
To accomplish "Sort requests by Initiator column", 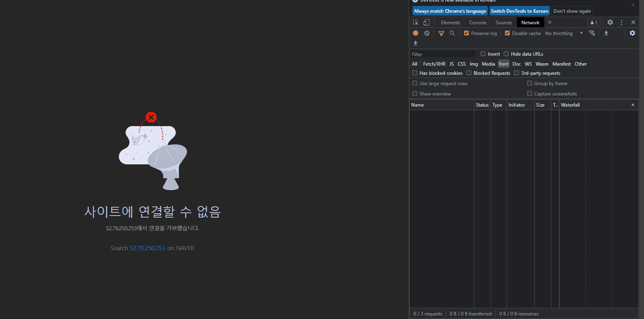I will (520, 105).
